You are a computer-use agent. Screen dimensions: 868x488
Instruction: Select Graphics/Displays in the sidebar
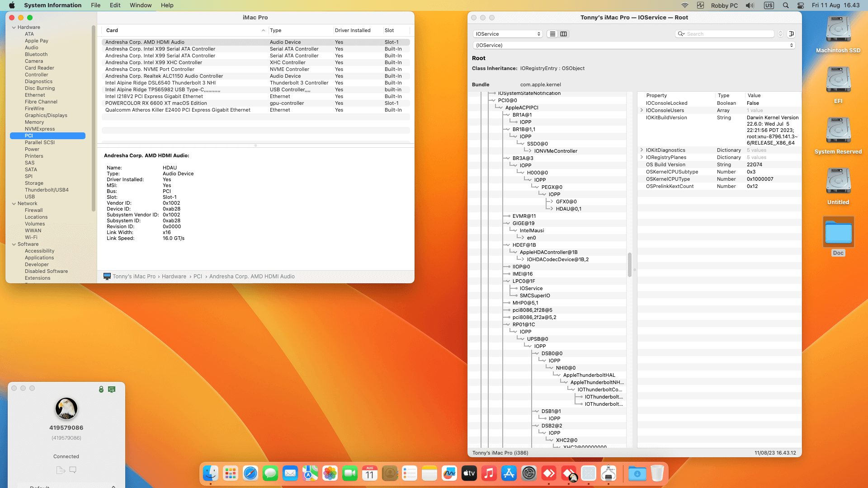46,115
